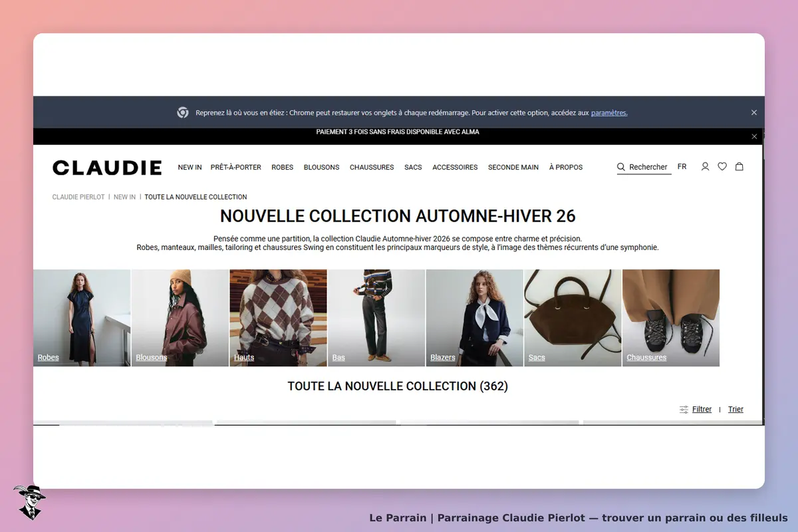Open the Trier sort options
Viewport: 798px width, 532px height.
point(735,410)
